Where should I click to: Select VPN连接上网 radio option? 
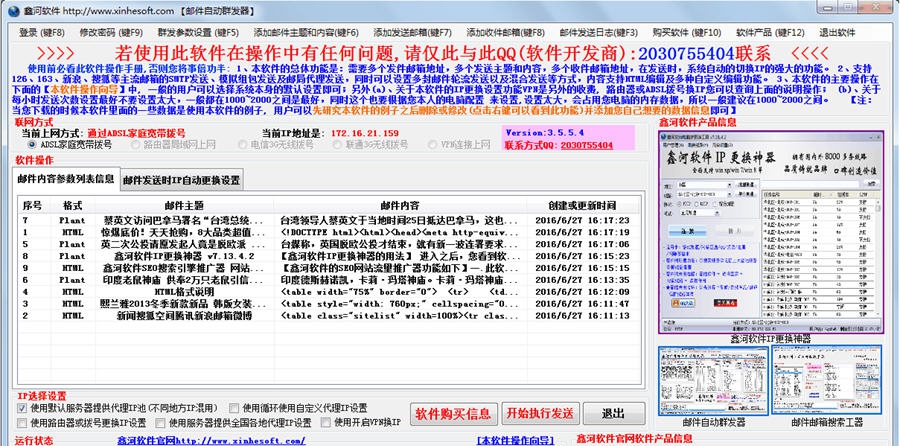(459, 145)
